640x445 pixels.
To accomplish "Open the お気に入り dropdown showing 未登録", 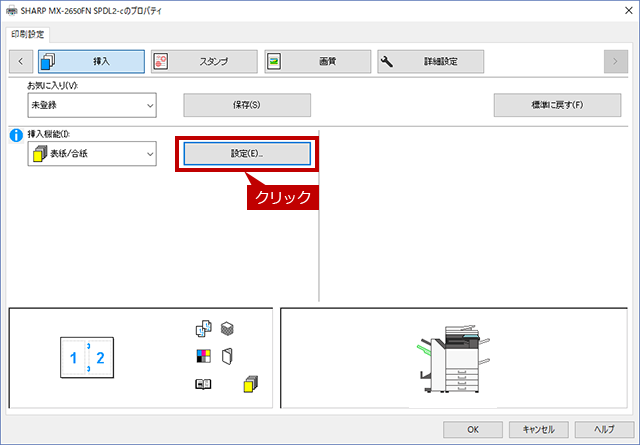I will [x=92, y=105].
